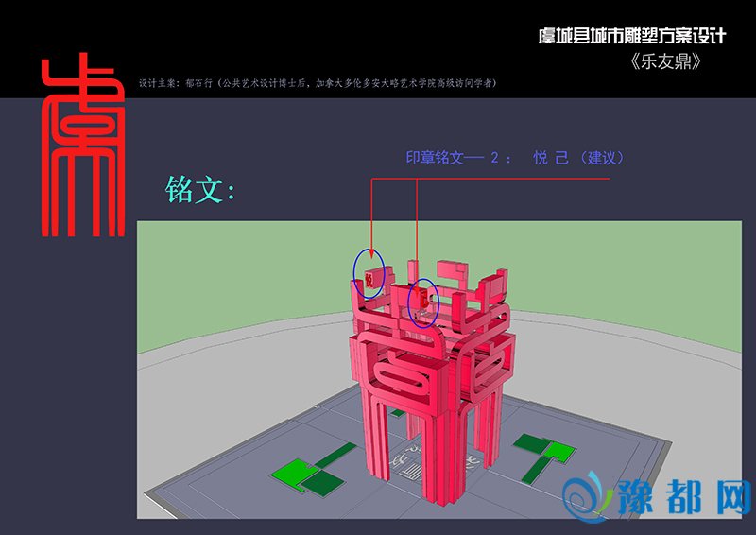The image size is (756, 535).
Task: Click the red seal-script 鼎 logo
Action: (x=80, y=148)
